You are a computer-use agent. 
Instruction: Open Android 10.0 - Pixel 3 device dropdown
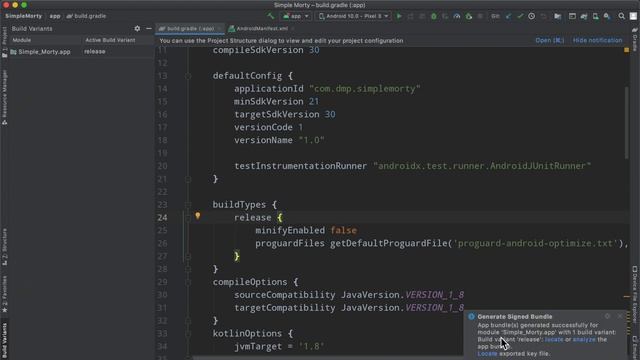click(x=353, y=16)
